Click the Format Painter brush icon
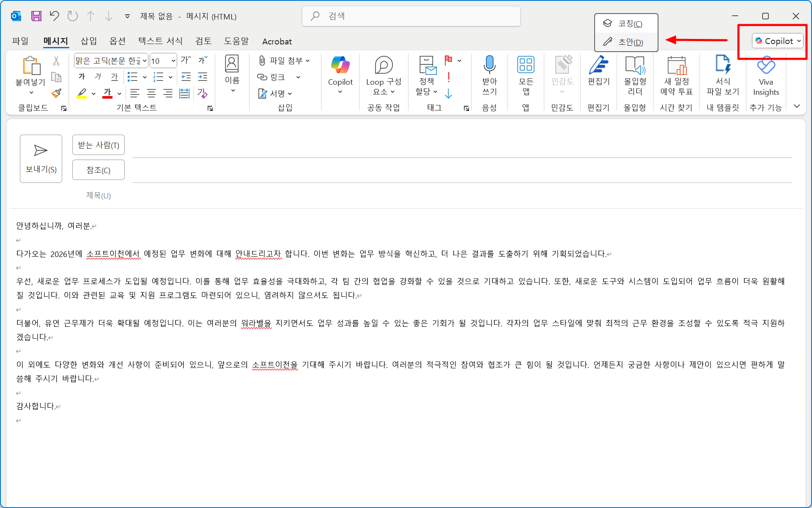The image size is (812, 508). (x=56, y=93)
